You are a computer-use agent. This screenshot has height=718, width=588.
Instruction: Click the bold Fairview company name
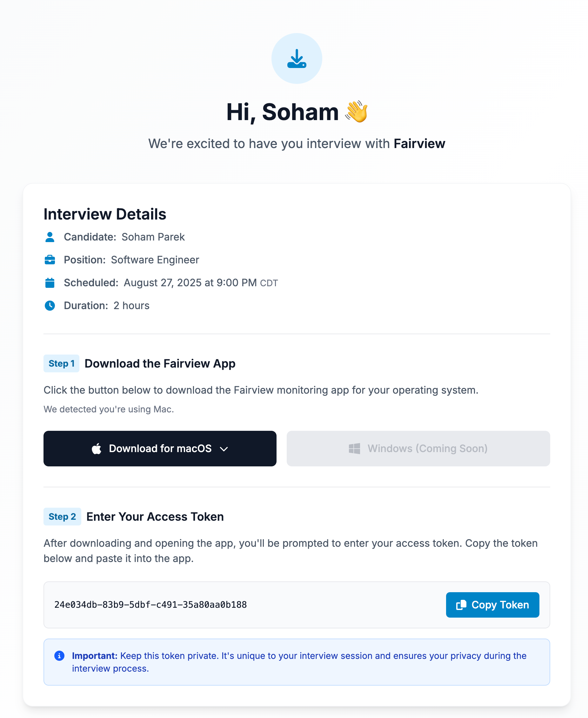(419, 144)
